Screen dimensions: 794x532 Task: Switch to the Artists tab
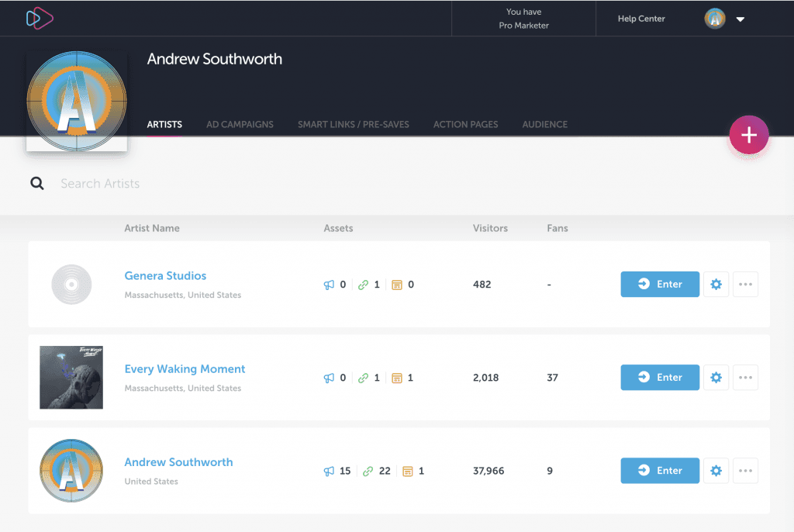click(x=164, y=124)
